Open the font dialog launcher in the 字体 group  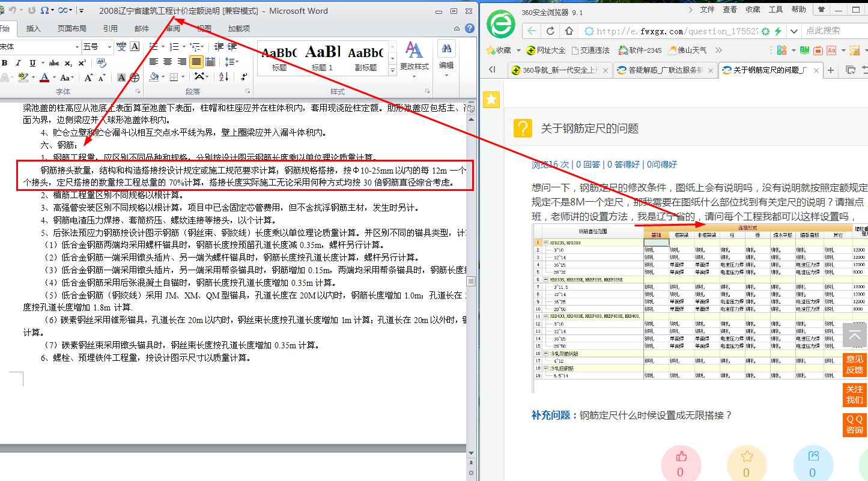138,92
